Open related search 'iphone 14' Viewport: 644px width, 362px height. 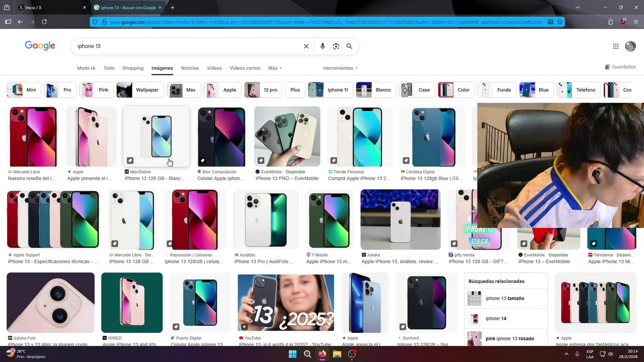(506, 318)
